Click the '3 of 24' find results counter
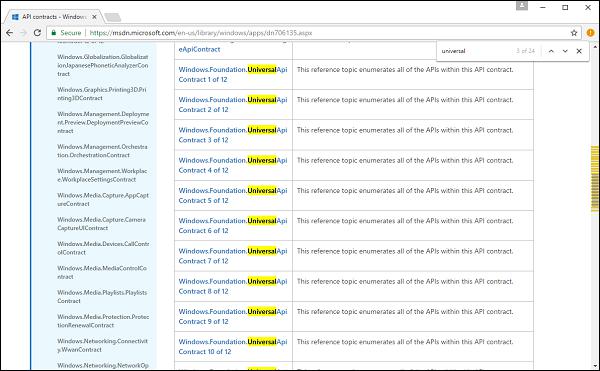The width and height of the screenshot is (600, 371). pos(525,51)
